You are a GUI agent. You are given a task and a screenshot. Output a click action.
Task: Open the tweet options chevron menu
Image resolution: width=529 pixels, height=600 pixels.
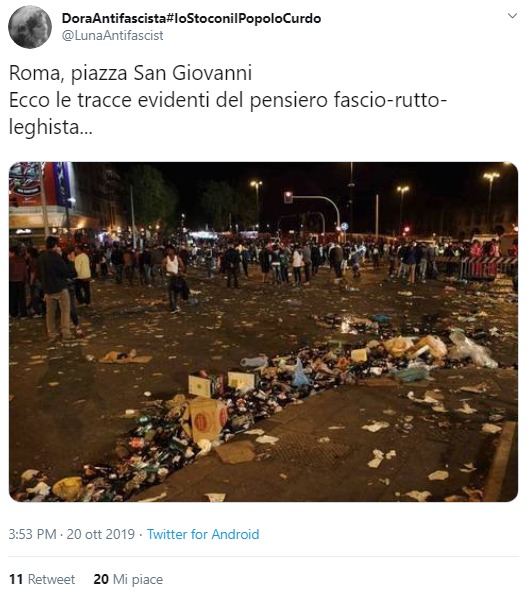tap(512, 16)
